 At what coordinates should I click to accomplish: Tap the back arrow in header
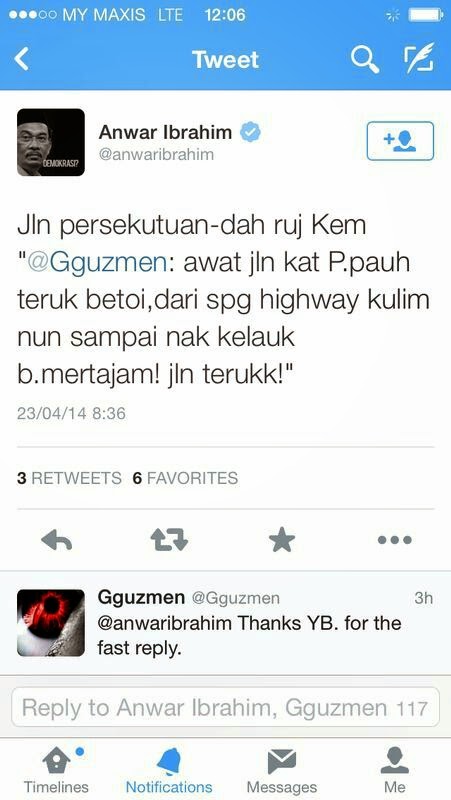click(21, 59)
